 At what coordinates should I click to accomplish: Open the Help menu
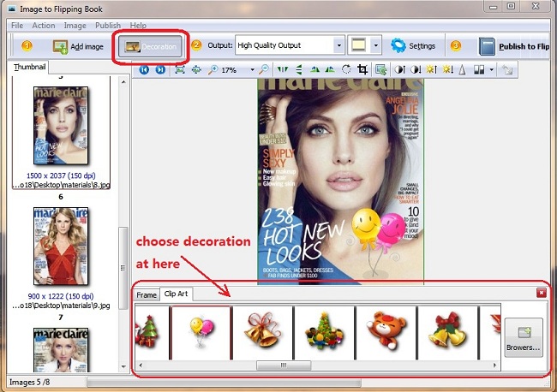click(138, 26)
